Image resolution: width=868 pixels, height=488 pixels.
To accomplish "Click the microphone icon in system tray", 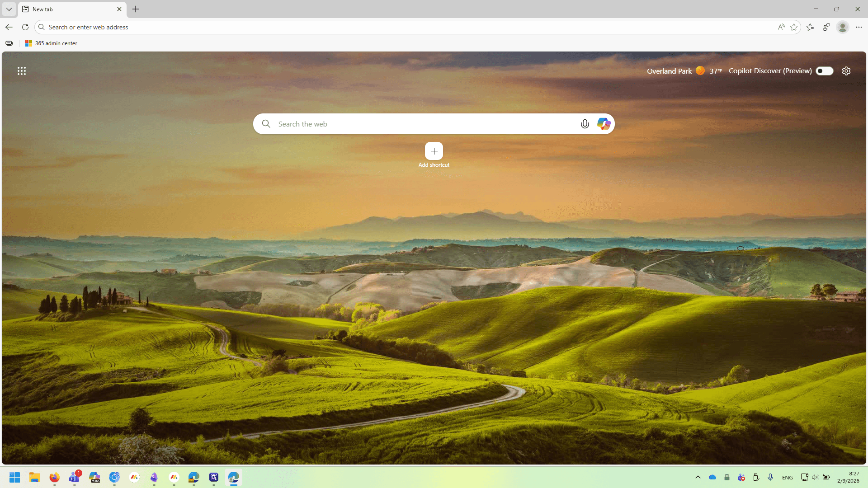I will pos(770,477).
